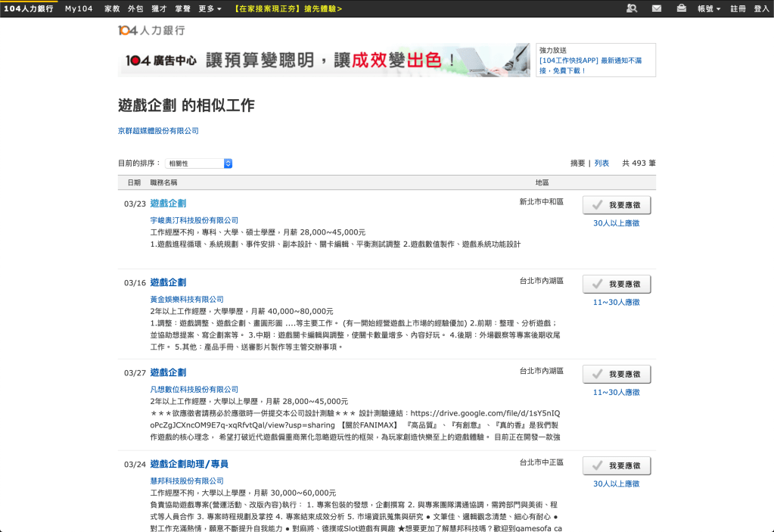
Task: Open the mail envelope icon
Action: (x=657, y=8)
